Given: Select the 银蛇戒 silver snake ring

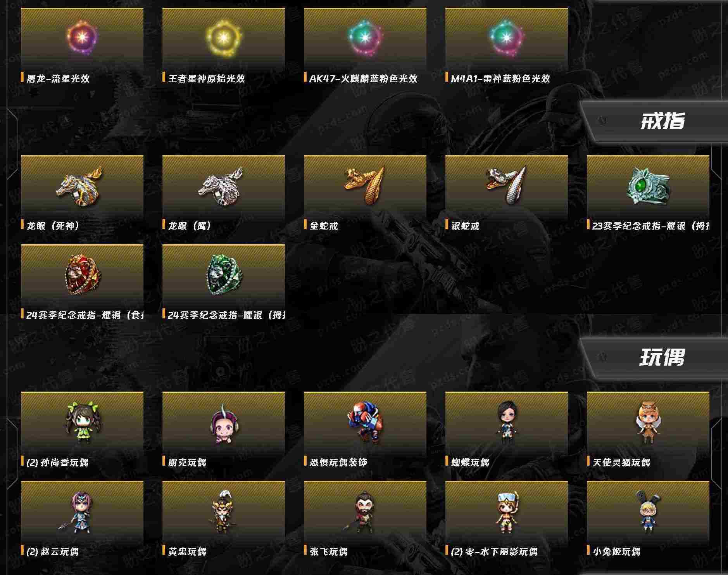Looking at the screenshot, I should (x=506, y=185).
